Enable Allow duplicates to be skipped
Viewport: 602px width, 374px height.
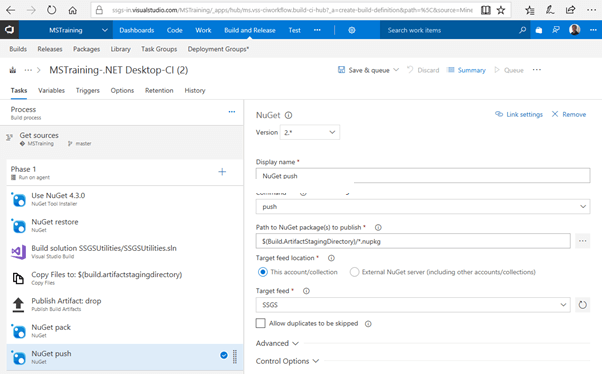[x=261, y=323]
